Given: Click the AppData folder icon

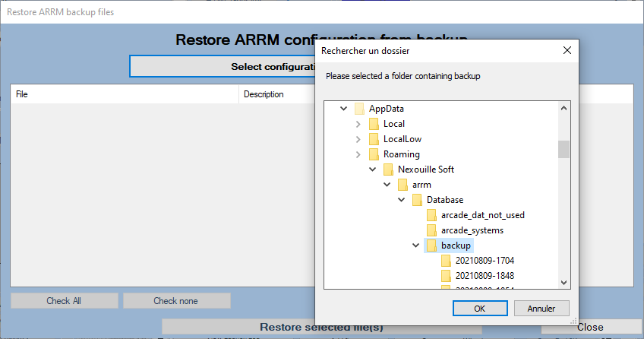Looking at the screenshot, I should (359, 109).
